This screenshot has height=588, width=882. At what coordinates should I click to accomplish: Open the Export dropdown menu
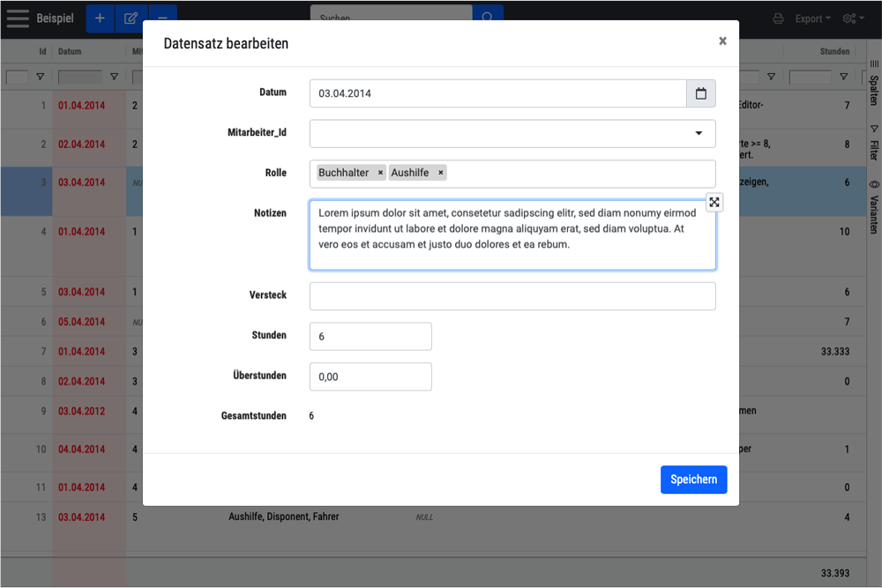point(812,19)
